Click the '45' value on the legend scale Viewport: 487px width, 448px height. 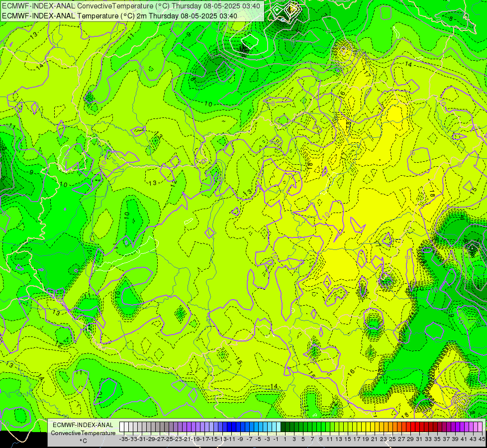click(482, 439)
